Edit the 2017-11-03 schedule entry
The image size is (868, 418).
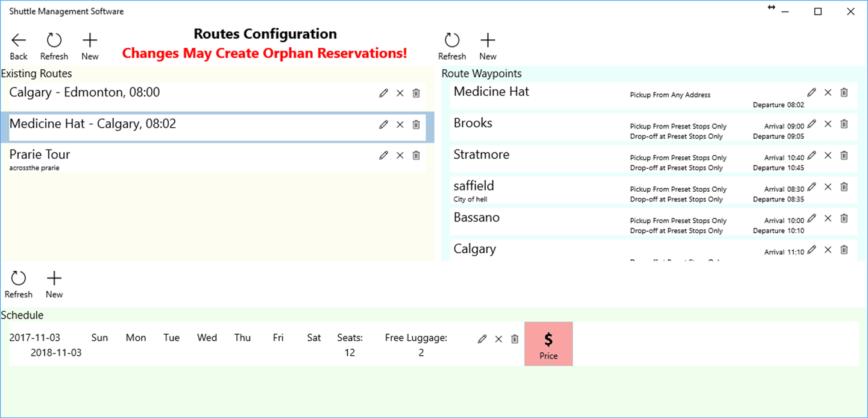pos(482,339)
